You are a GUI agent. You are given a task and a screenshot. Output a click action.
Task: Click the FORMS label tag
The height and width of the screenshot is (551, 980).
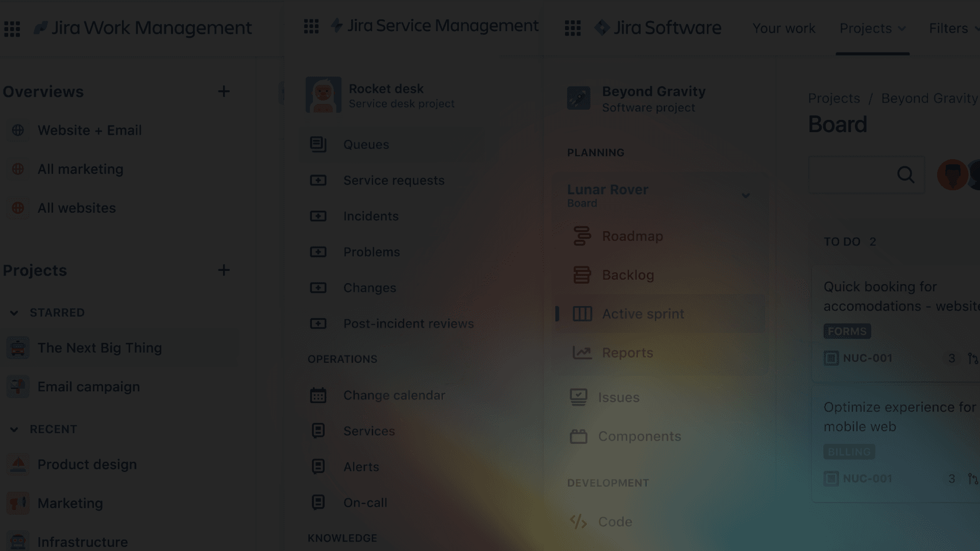pos(847,332)
